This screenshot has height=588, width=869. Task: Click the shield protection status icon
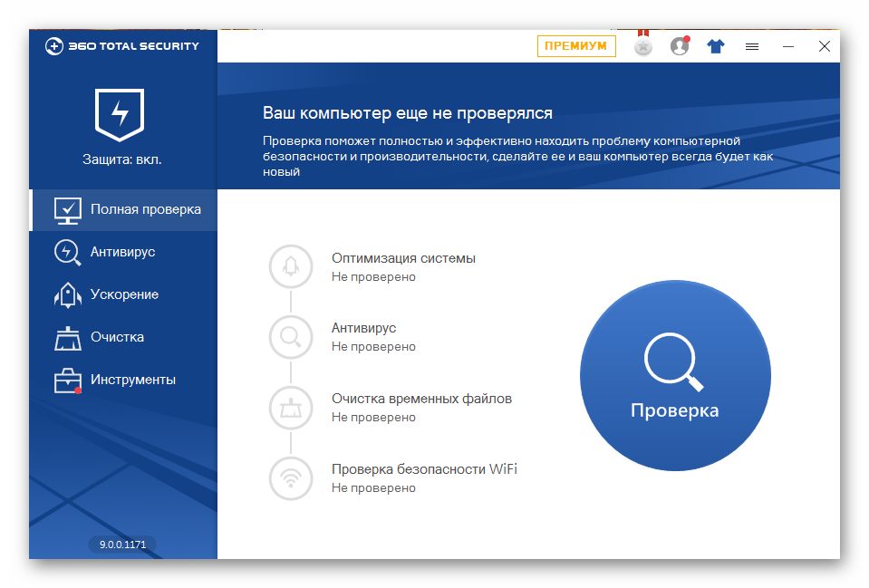click(x=121, y=114)
